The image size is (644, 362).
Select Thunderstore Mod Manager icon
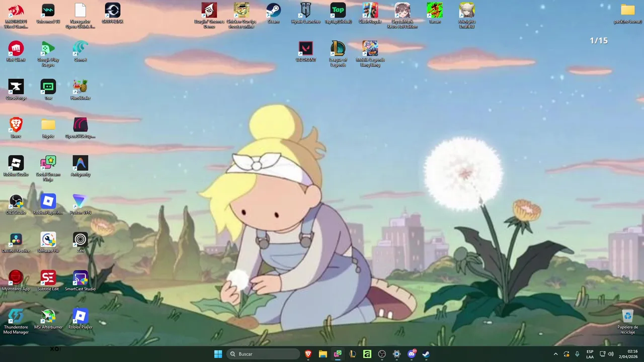point(16,322)
